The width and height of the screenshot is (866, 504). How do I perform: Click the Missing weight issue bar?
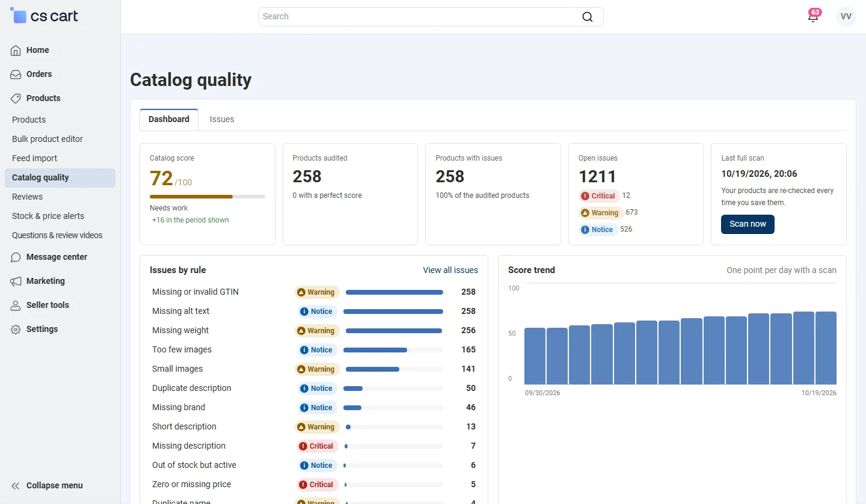[x=395, y=331]
